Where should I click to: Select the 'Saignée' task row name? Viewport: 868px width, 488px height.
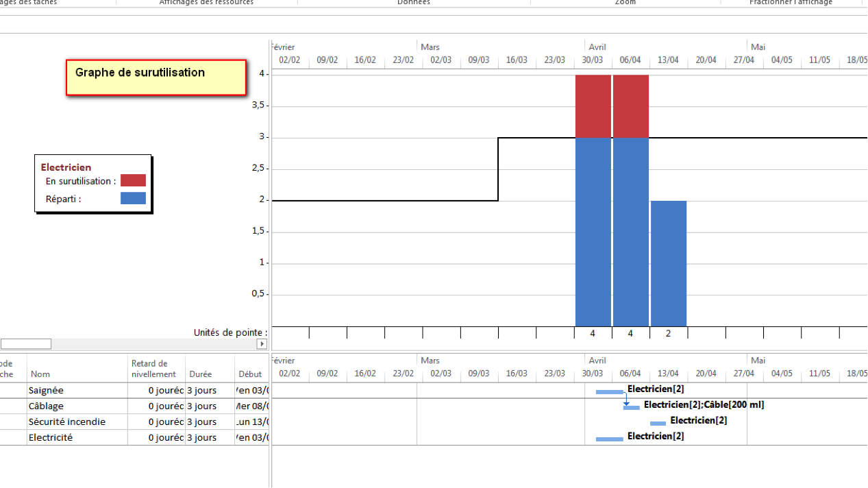tap(77, 390)
